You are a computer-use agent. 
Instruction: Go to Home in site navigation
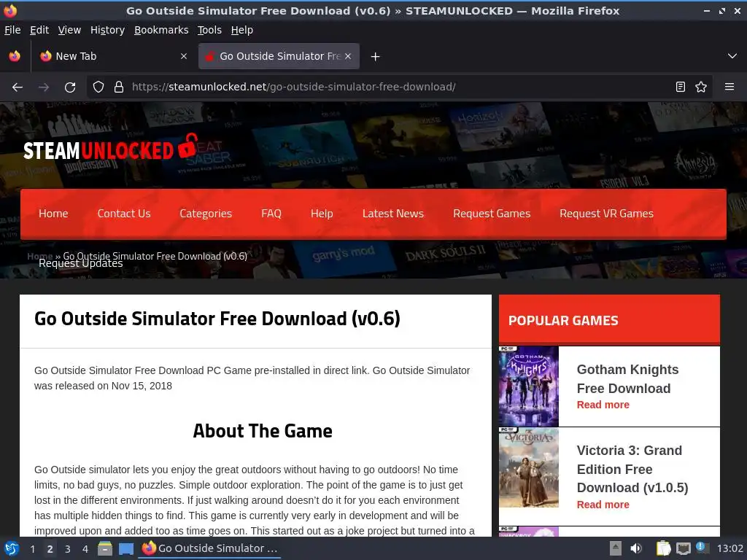point(53,214)
